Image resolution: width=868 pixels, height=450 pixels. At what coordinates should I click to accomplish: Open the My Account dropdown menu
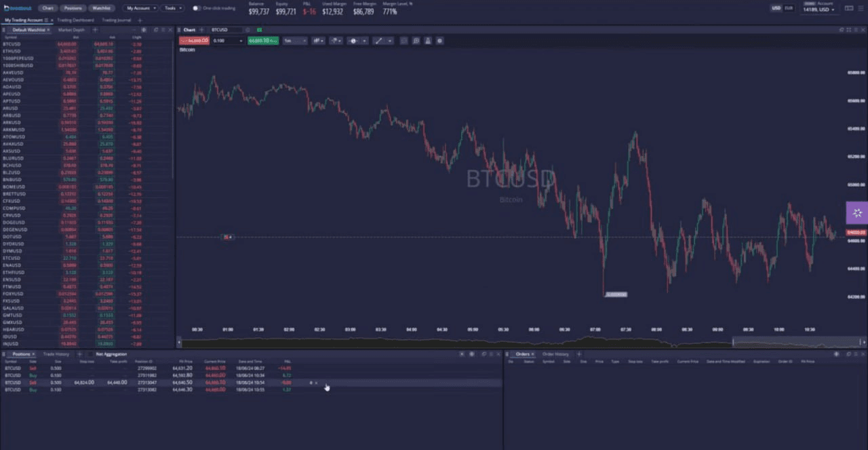(x=141, y=8)
